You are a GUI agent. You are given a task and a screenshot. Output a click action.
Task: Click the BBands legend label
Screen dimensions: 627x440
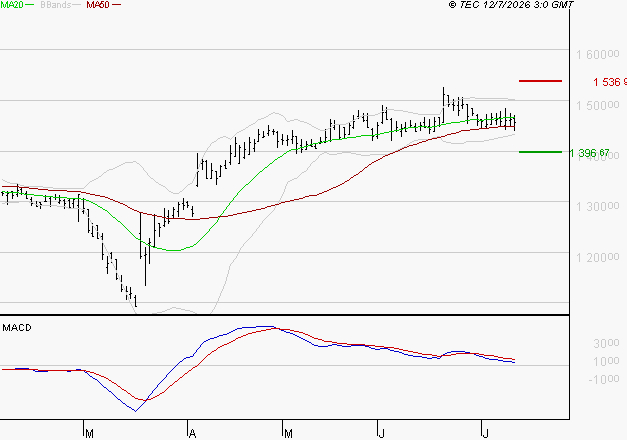(x=55, y=5)
